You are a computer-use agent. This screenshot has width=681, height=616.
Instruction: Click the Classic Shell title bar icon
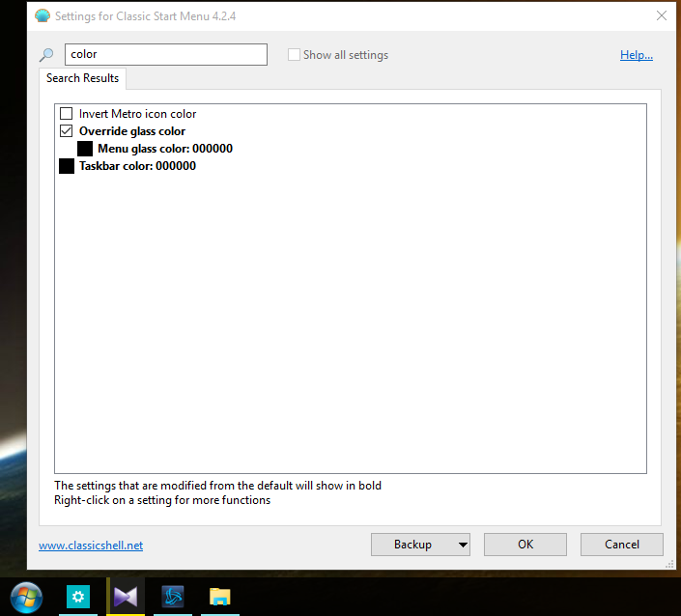[43, 16]
